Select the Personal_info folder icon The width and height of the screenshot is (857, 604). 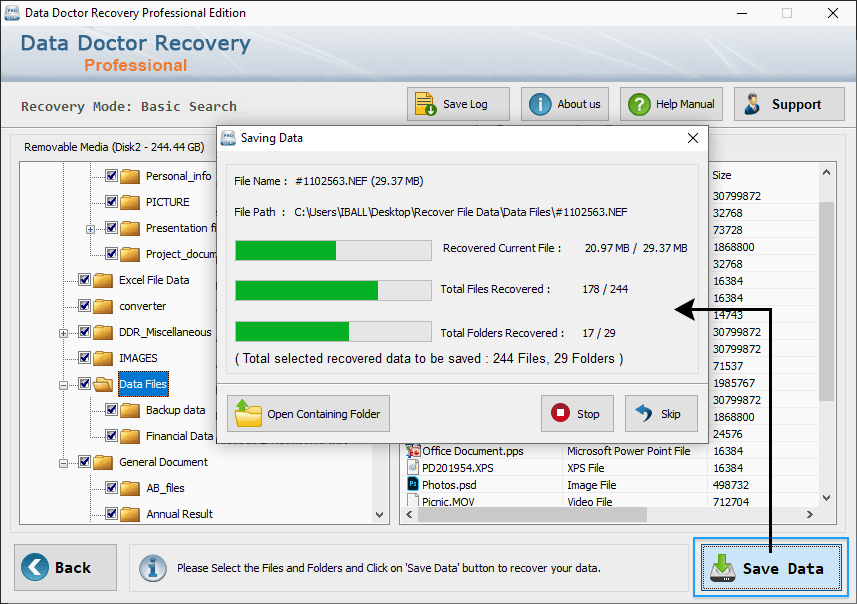[130, 176]
